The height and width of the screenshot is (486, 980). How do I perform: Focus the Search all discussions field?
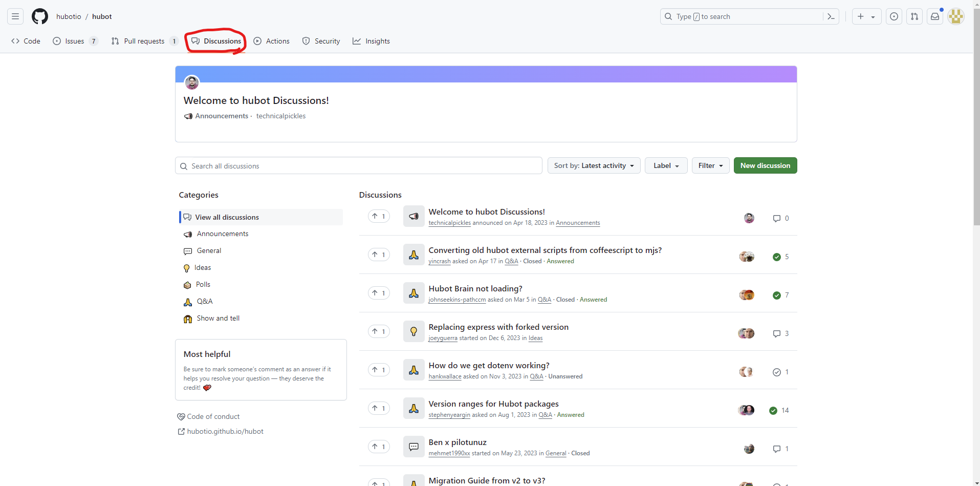[x=359, y=165]
